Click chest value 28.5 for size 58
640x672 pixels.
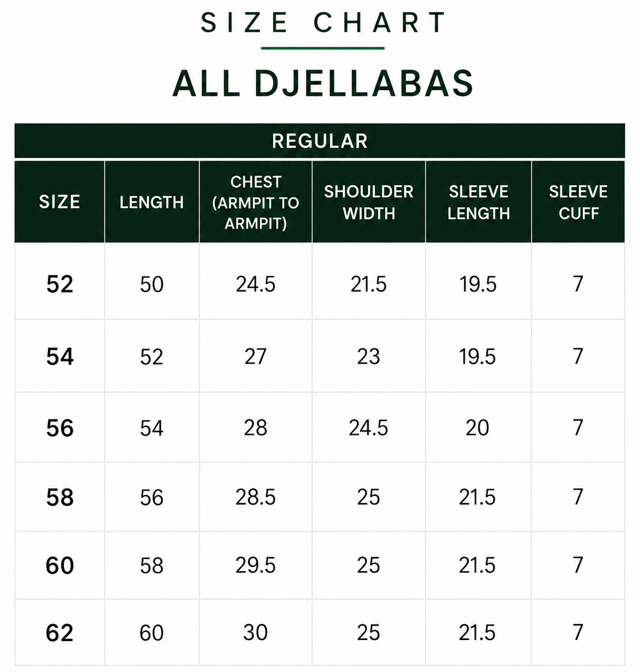point(256,498)
